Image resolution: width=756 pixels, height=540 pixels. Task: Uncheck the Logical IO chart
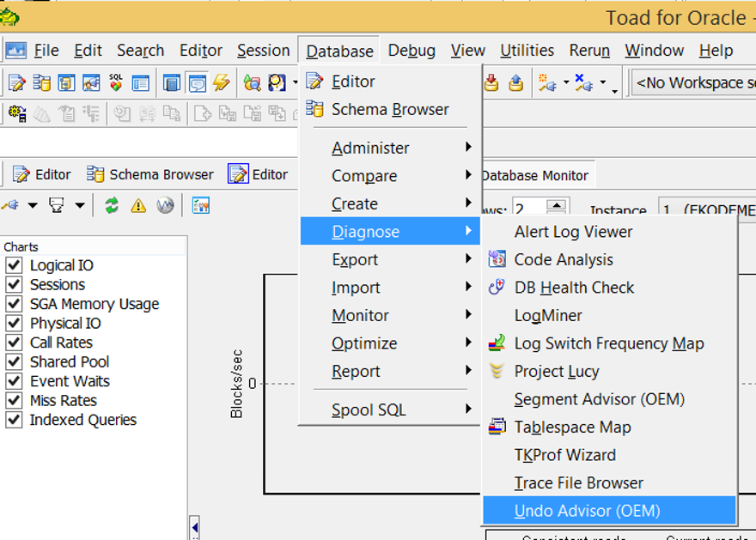point(14,265)
